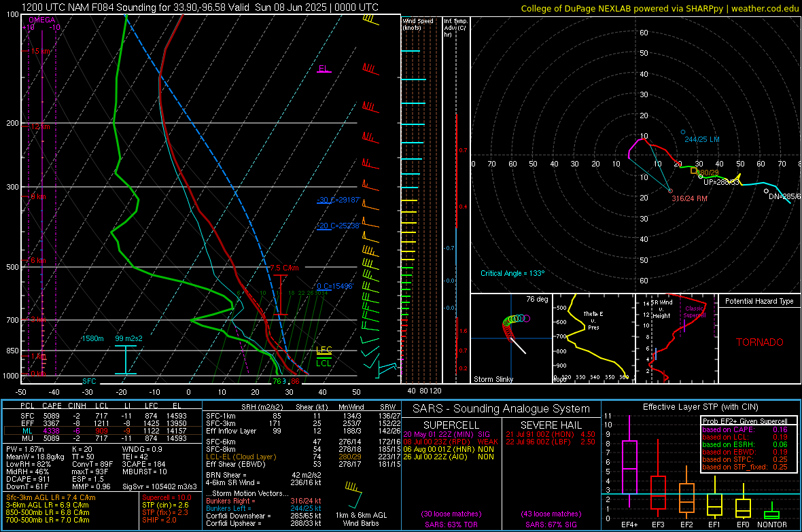Click the 20 May 01 22Z (MIN) SIG analogue
This screenshot has width=802, height=532.
point(447,434)
